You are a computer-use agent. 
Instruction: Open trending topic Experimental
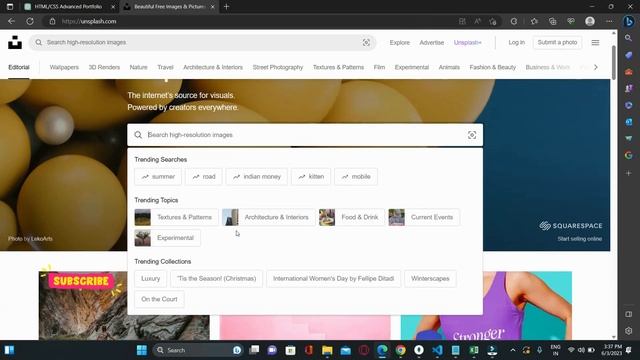(x=167, y=238)
